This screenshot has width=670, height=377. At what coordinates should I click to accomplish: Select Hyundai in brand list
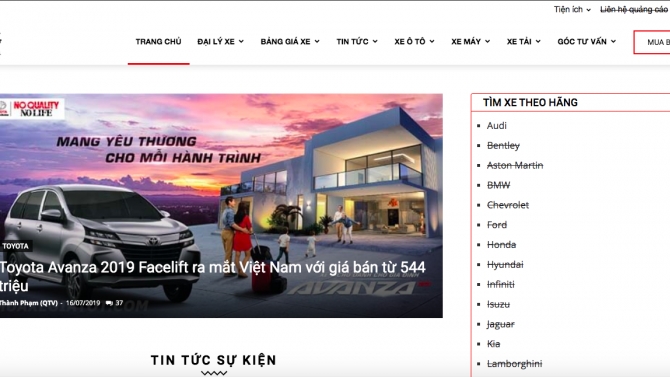point(505,265)
